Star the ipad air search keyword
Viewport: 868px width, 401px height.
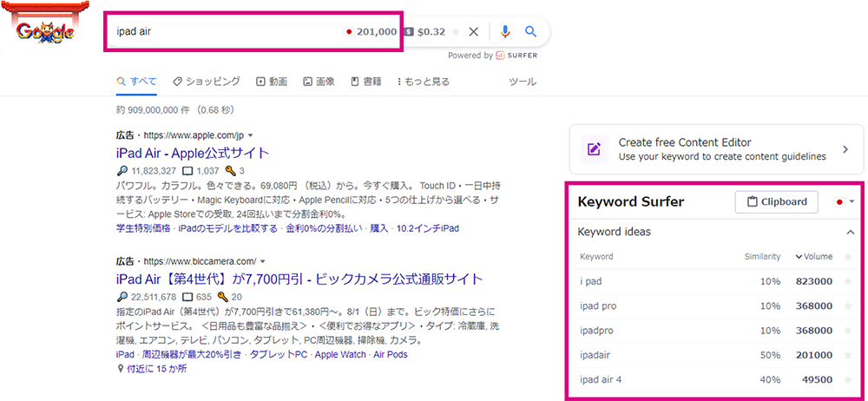[456, 32]
